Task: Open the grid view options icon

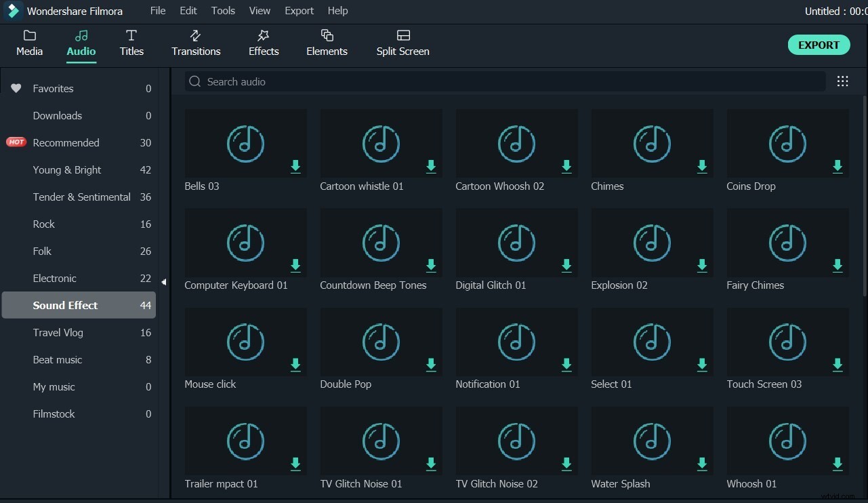Action: click(x=842, y=81)
